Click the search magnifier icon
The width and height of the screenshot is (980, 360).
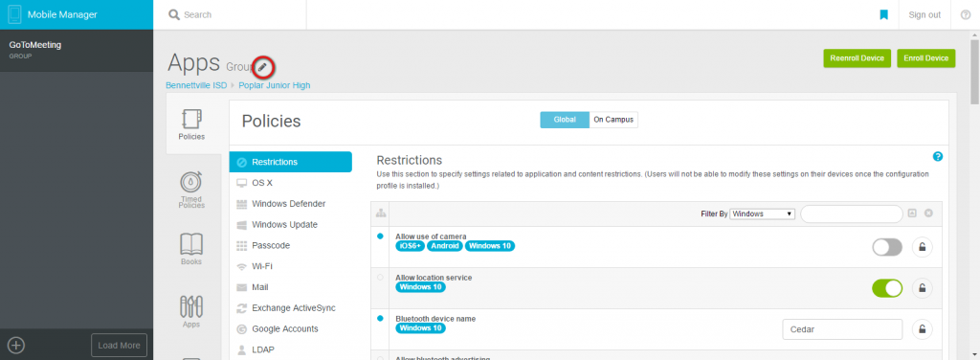point(174,14)
